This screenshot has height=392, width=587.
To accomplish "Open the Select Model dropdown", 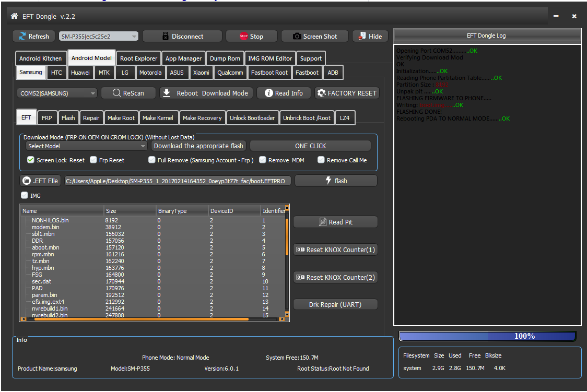I will [86, 146].
